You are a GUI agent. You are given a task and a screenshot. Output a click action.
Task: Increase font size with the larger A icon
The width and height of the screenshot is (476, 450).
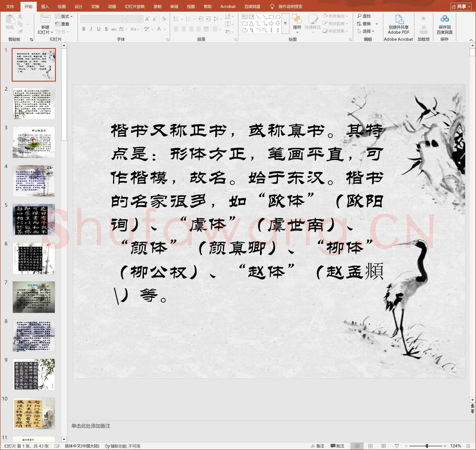coord(147,19)
